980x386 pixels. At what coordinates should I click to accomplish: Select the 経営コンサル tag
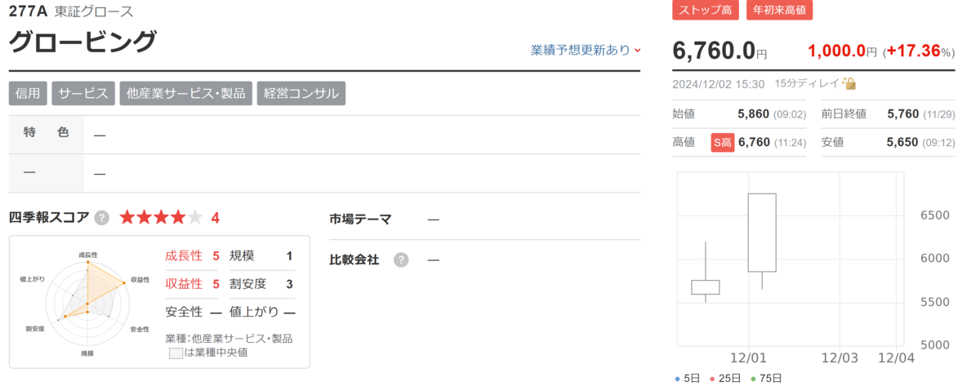coord(301,93)
